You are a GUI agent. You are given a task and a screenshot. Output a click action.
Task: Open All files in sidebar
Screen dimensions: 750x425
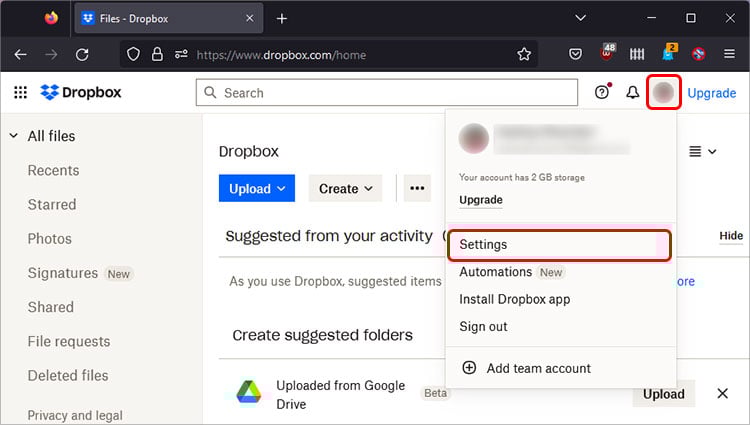51,136
